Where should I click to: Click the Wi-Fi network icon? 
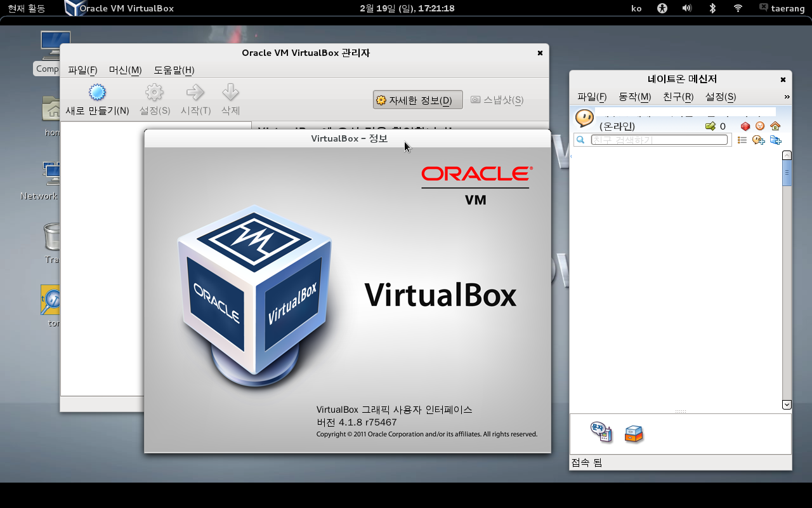click(738, 8)
